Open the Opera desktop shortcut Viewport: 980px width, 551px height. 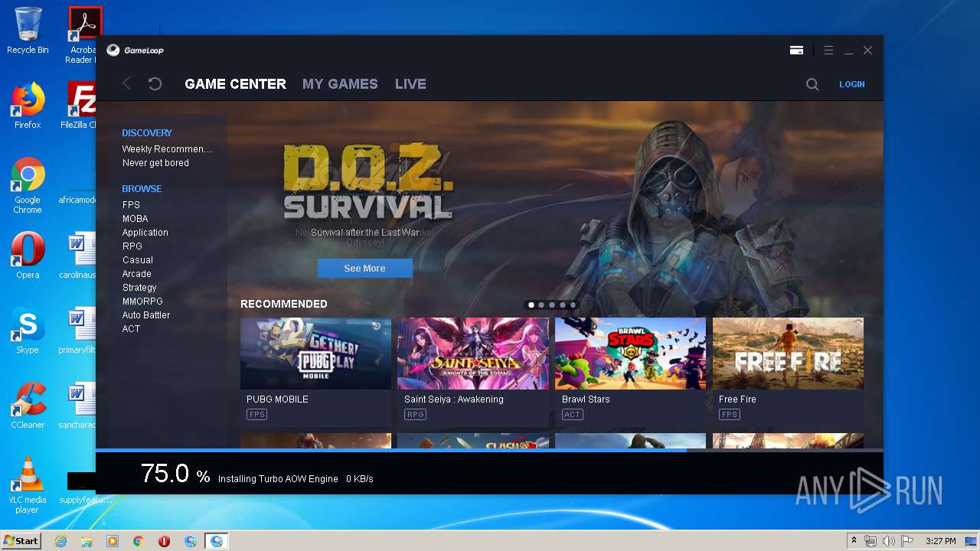point(28,256)
